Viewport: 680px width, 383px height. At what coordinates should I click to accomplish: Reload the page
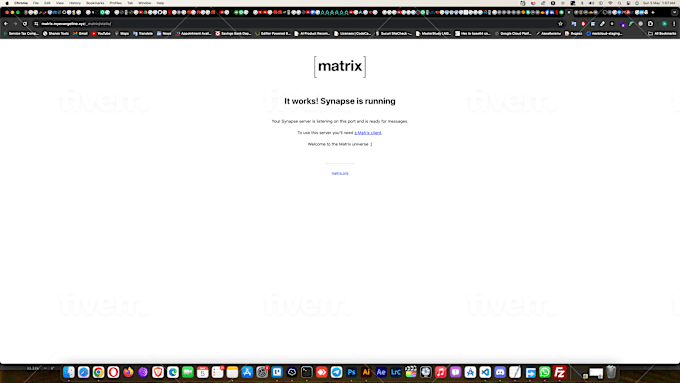click(x=25, y=24)
